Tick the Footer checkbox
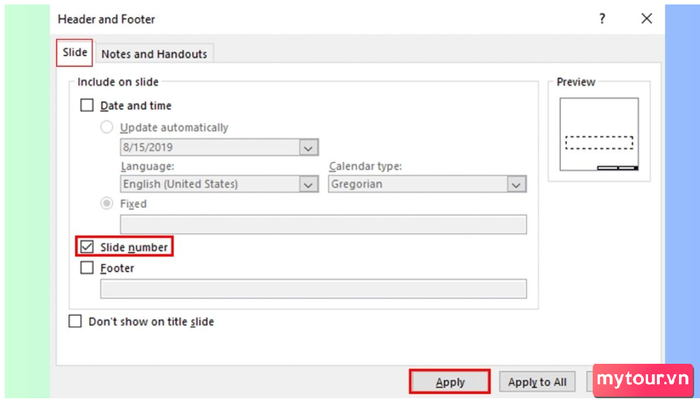This screenshot has width=700, height=405. click(x=87, y=268)
